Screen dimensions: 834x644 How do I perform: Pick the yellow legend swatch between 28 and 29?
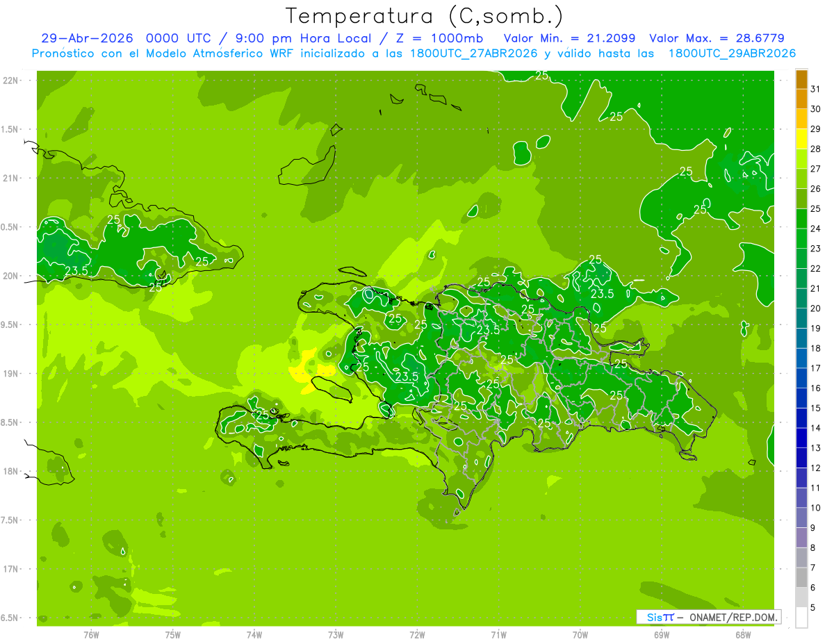801,140
